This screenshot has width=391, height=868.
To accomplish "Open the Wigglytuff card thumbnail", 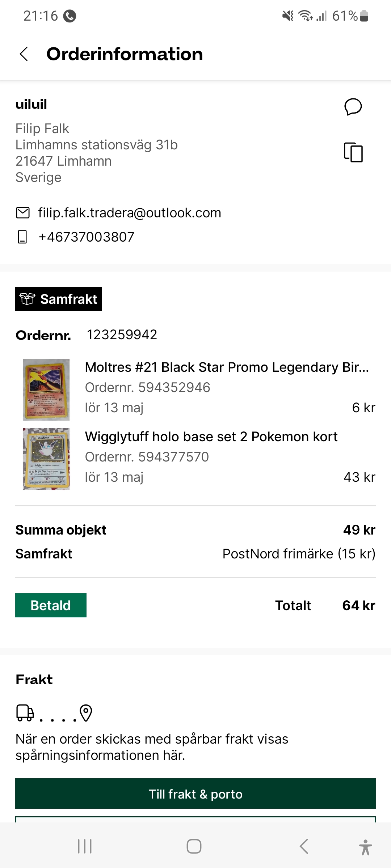I will [x=46, y=459].
